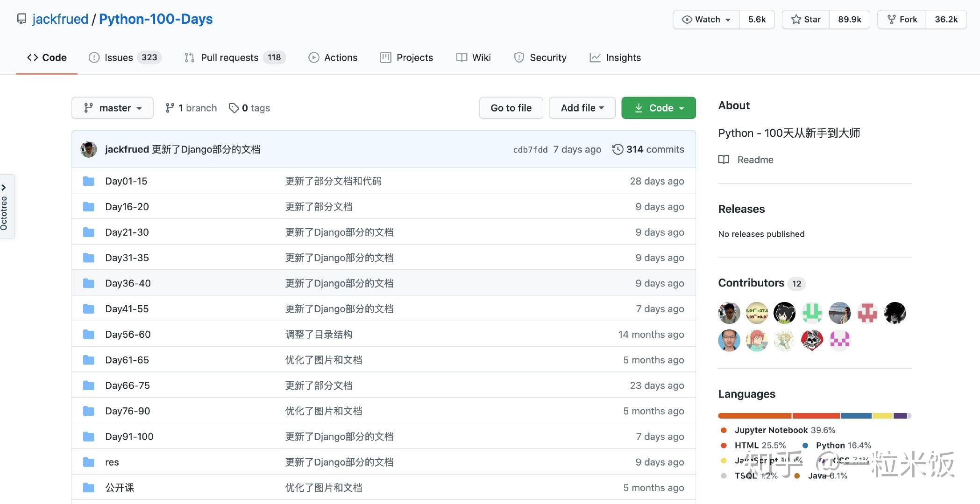Click the Go to file button
980x504 pixels.
pyautogui.click(x=511, y=107)
